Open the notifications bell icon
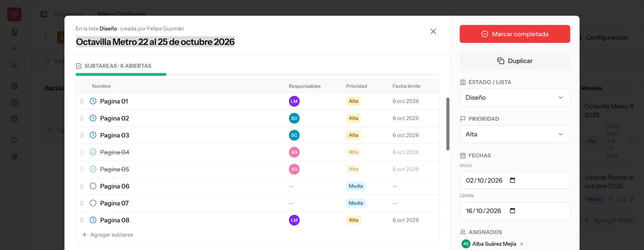Viewport: 644px width, 250px height. pos(14,140)
